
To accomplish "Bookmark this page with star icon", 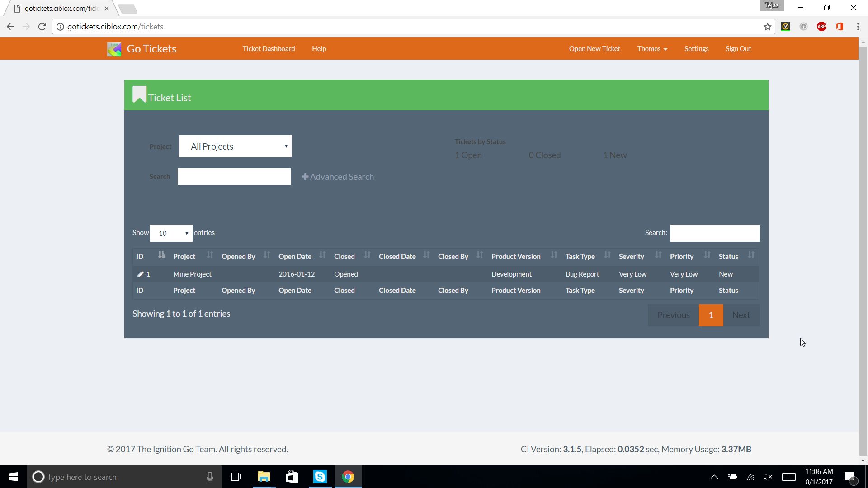I will click(x=767, y=27).
